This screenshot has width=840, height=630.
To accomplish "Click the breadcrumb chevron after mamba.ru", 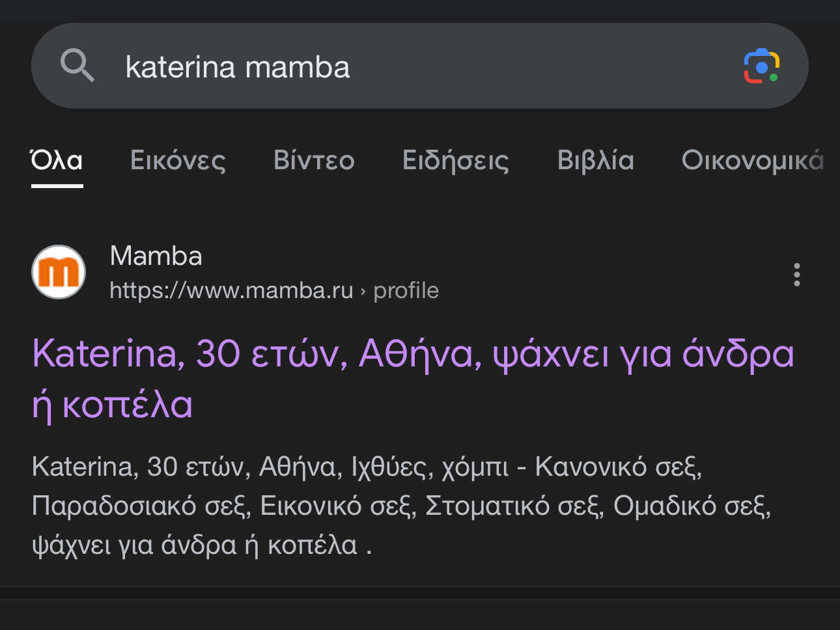I will (x=363, y=291).
